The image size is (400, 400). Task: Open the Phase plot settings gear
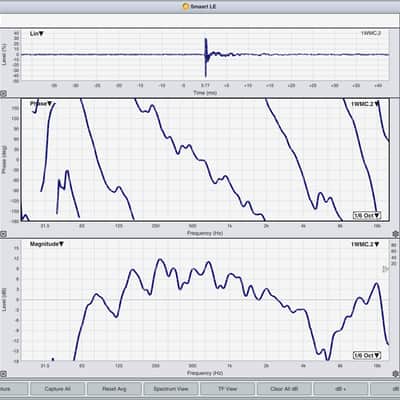click(396, 234)
